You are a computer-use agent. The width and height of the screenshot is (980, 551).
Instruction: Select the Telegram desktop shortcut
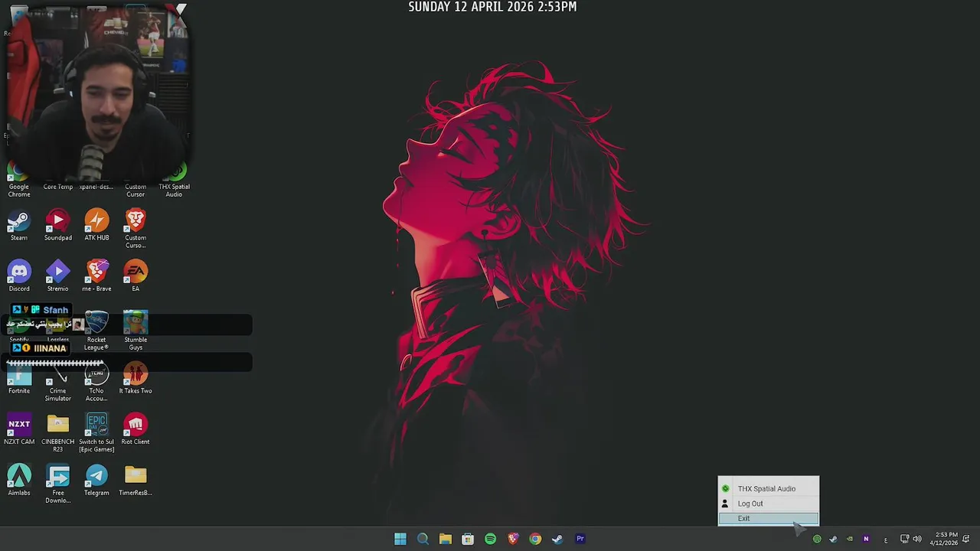[x=96, y=481]
